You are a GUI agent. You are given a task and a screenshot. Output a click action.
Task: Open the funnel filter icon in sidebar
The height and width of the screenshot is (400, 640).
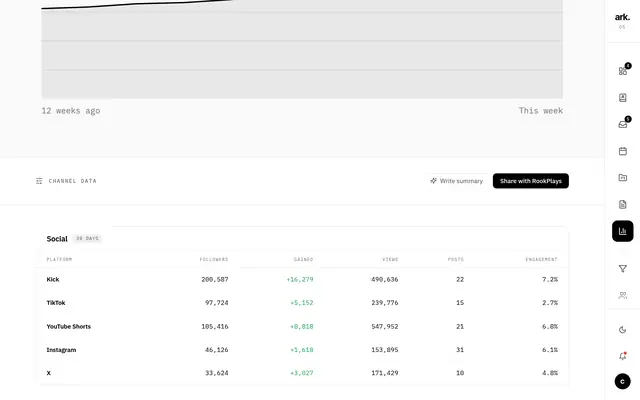pyautogui.click(x=622, y=269)
